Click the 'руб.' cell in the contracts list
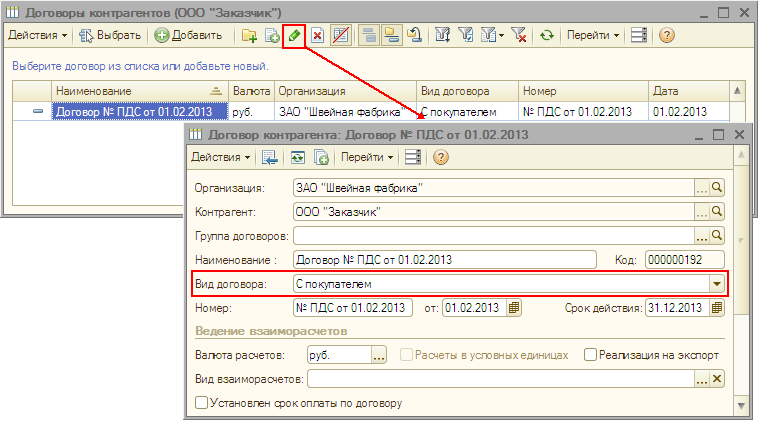This screenshot has height=422, width=760. (x=251, y=111)
